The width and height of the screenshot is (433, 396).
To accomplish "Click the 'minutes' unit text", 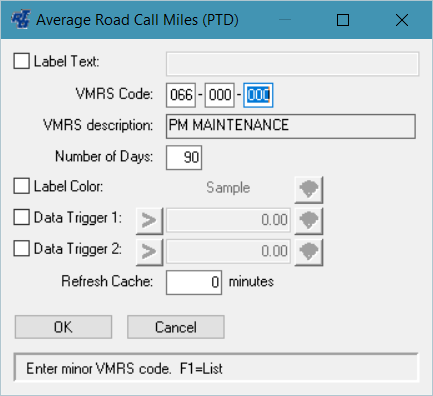I will point(251,282).
